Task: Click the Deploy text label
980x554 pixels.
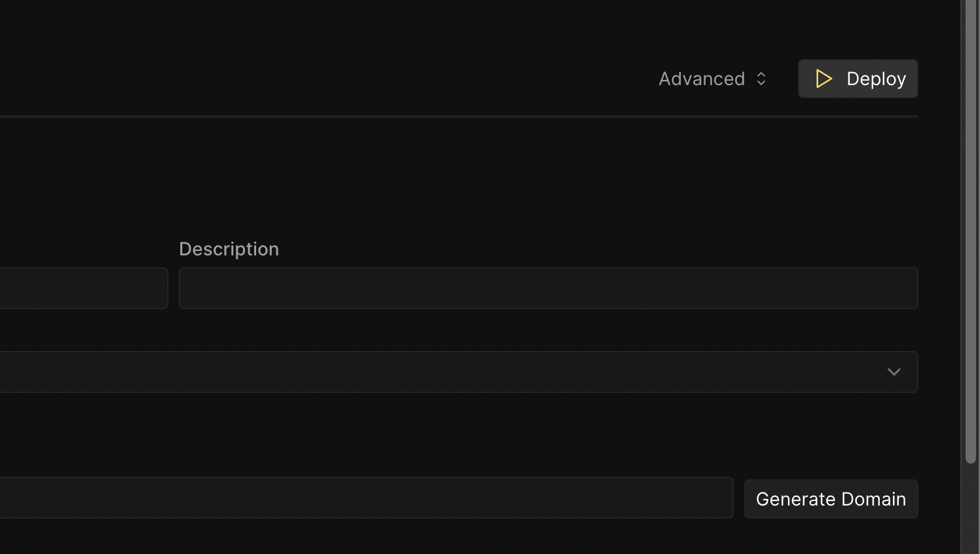Action: click(876, 79)
